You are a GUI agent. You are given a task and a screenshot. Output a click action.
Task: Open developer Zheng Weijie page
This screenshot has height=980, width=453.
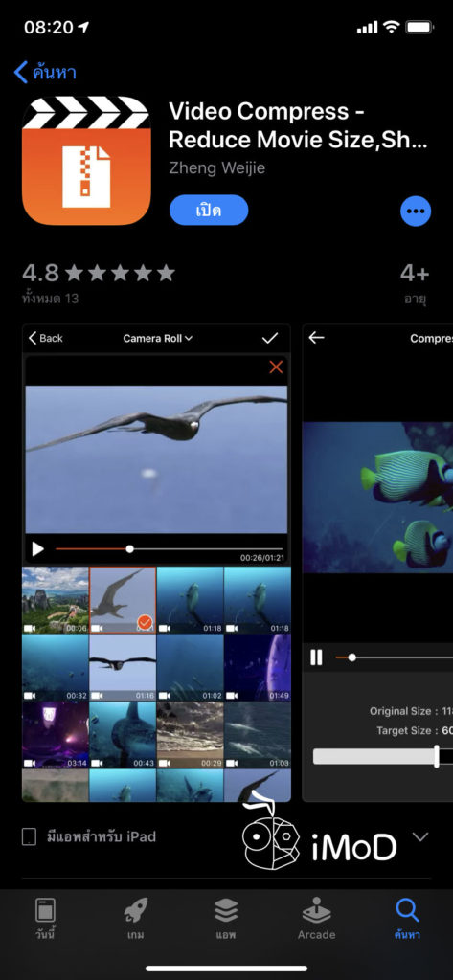pos(217,168)
